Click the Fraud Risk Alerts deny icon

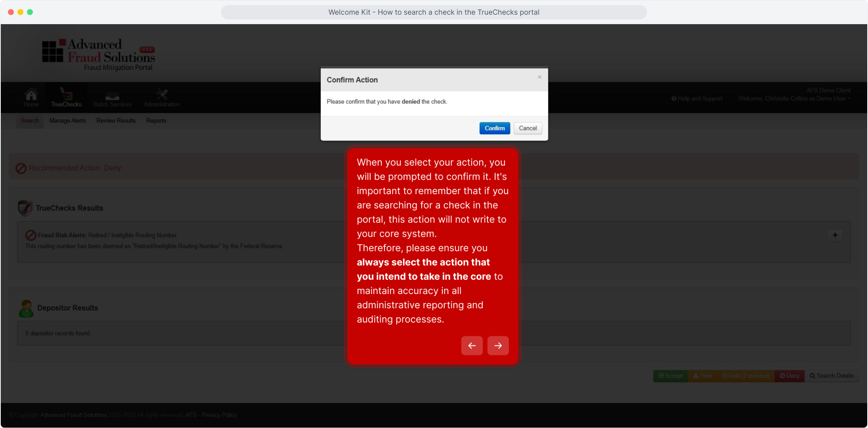[x=30, y=235]
